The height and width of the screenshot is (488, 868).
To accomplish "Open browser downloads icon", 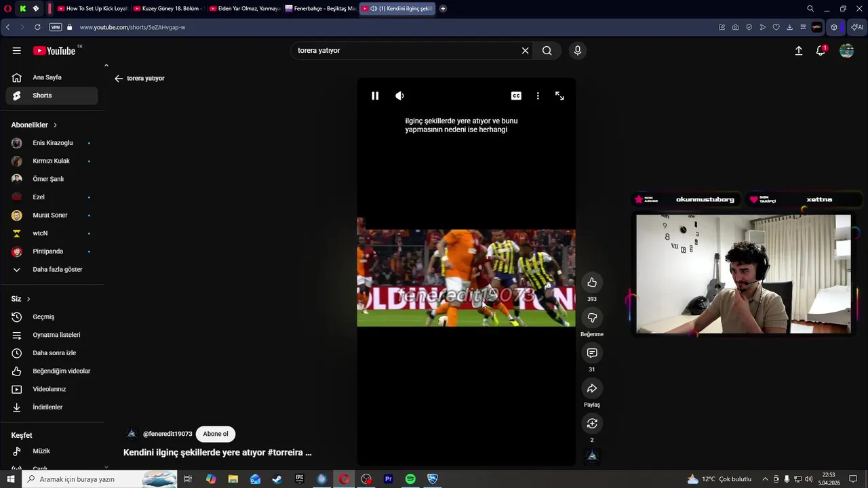I will click(790, 27).
